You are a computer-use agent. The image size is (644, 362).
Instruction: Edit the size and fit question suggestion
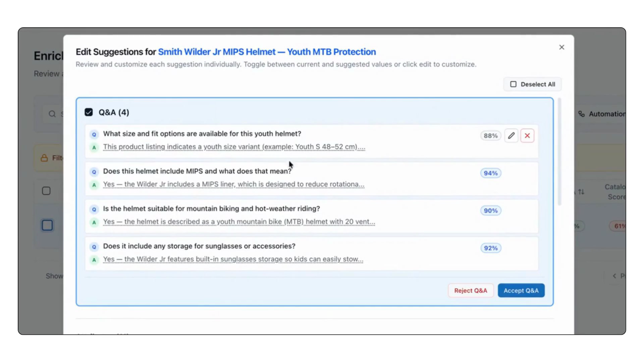[x=511, y=136]
